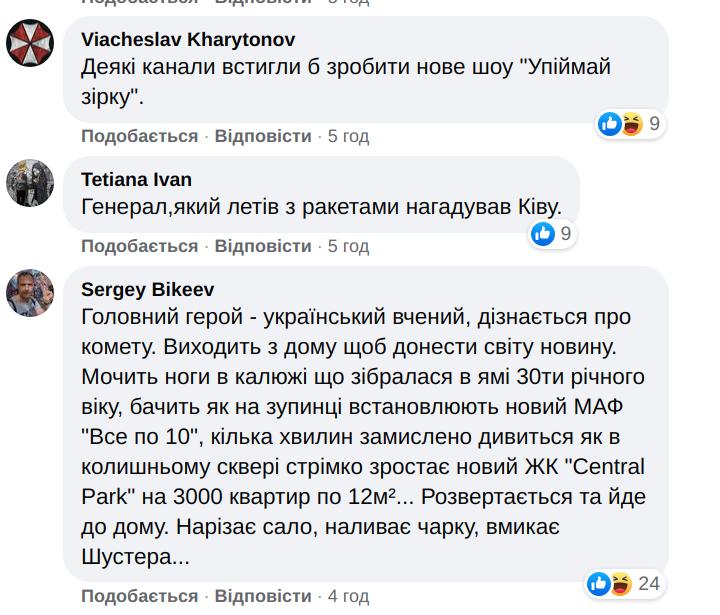Screen dimensions: 720x615
Task: Open Viacheslav Kharytonov's profile name link
Action: click(x=188, y=40)
